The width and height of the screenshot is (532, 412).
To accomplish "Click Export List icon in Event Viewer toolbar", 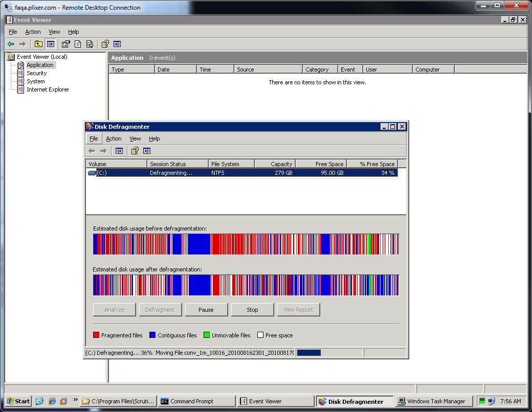I will click(90, 44).
